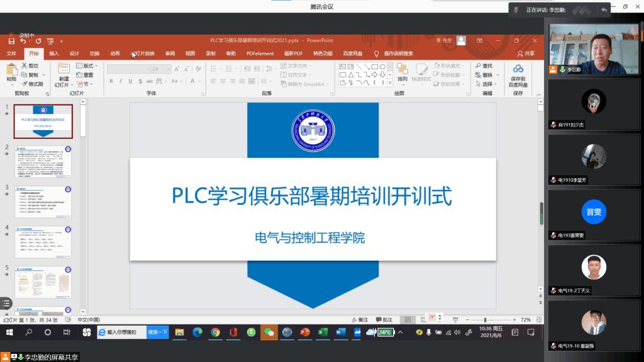Open the Section (节) dropdown
644x362 pixels.
tap(84, 84)
